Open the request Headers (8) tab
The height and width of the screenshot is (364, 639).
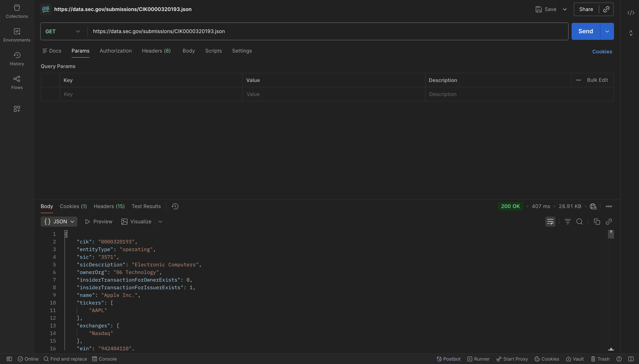pyautogui.click(x=156, y=51)
